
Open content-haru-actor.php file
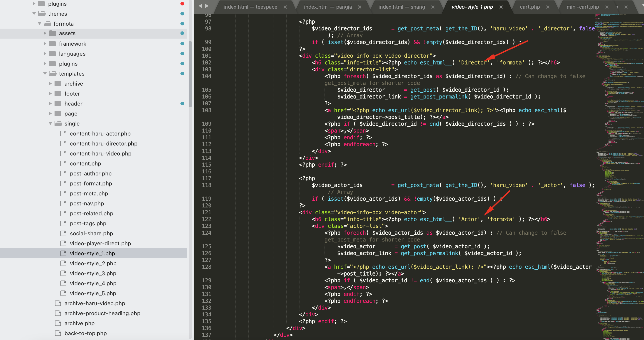coord(100,133)
